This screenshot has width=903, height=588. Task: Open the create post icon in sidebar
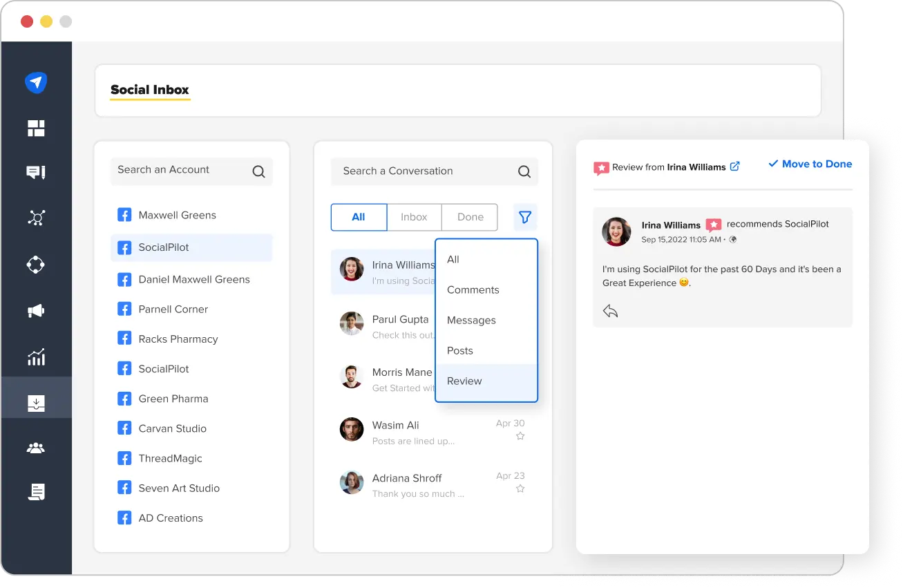pos(36,173)
